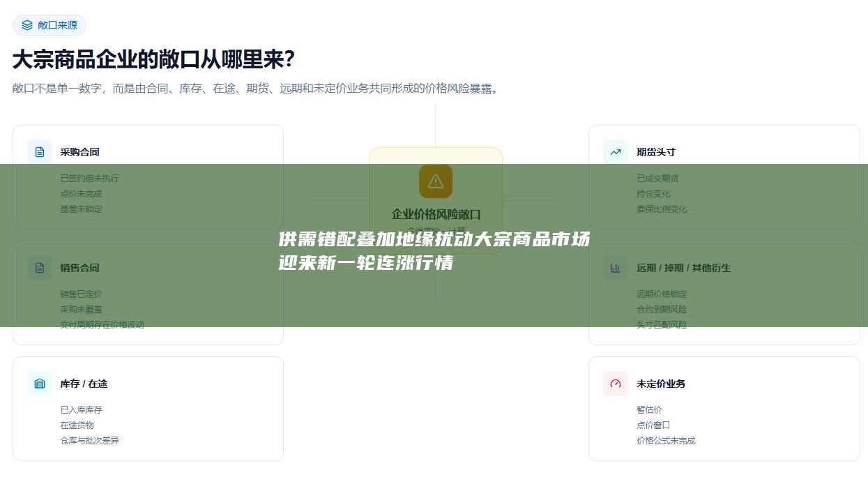This screenshot has width=868, height=491.
Task: Click the text 头寸匹配风险
Action: pos(662,325)
